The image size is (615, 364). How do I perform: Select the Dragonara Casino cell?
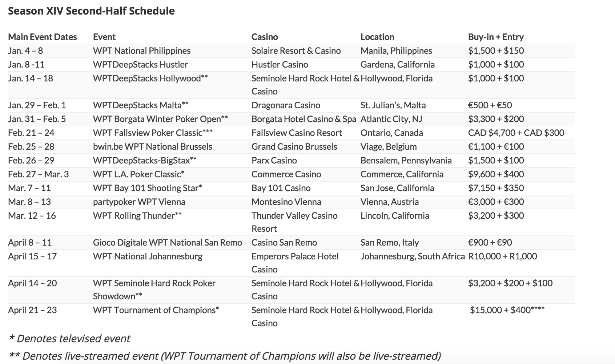(x=286, y=105)
